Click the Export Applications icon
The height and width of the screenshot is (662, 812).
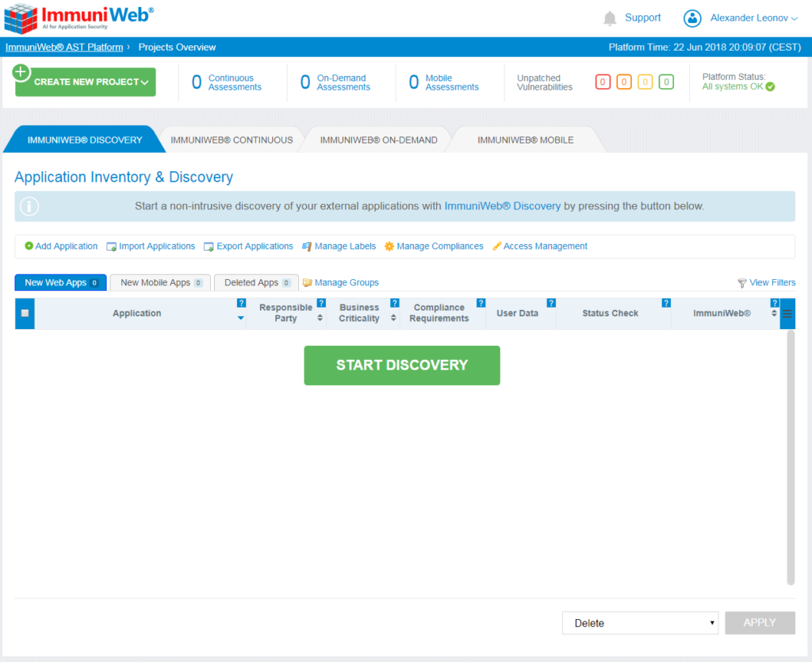(x=209, y=247)
